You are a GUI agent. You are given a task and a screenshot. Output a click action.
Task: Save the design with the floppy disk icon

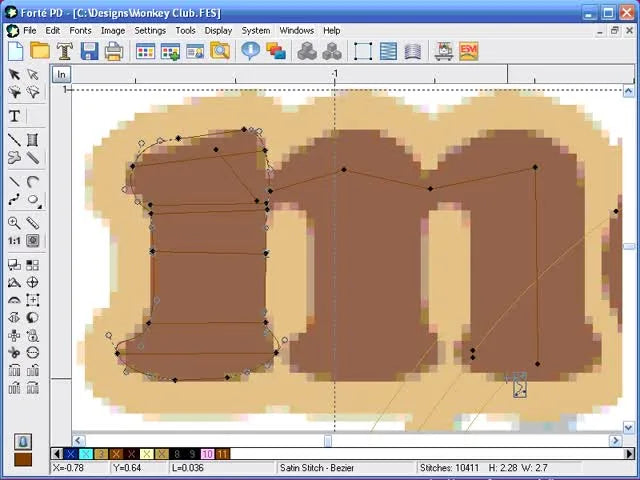(x=89, y=51)
